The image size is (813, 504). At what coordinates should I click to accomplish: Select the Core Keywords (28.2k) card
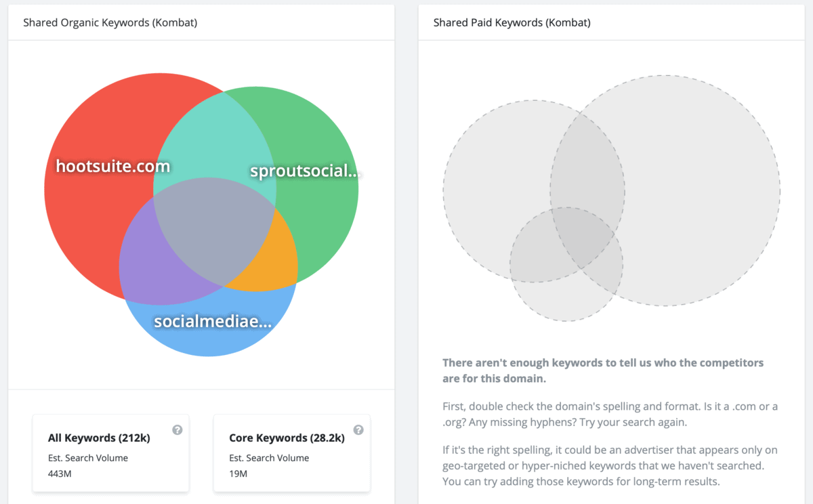292,453
